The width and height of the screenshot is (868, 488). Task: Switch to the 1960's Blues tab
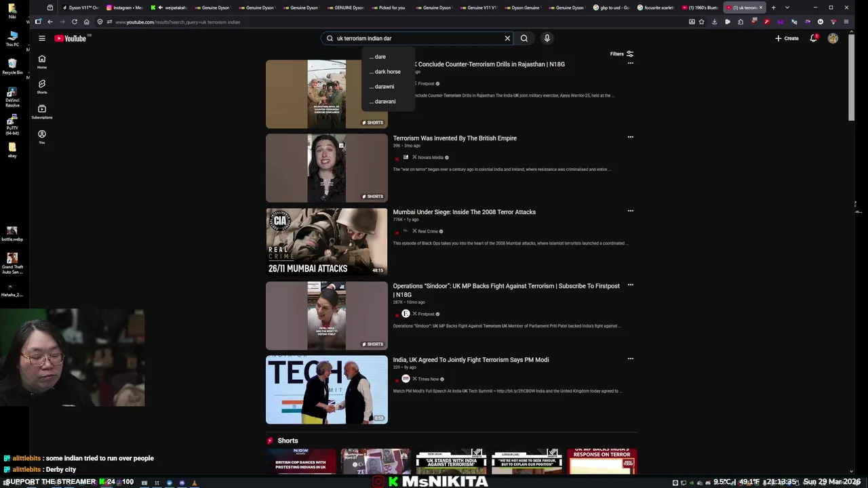[x=699, y=7]
